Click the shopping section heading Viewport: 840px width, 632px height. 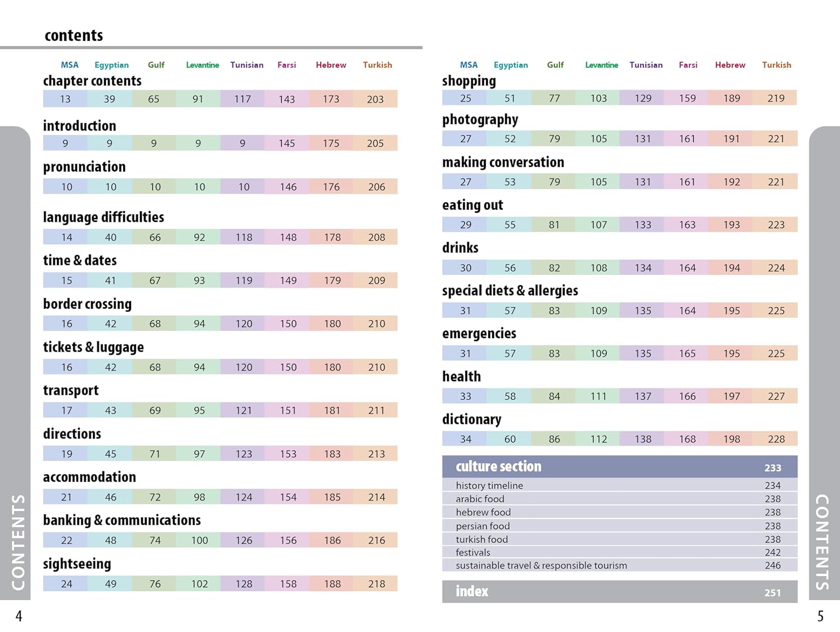(469, 81)
